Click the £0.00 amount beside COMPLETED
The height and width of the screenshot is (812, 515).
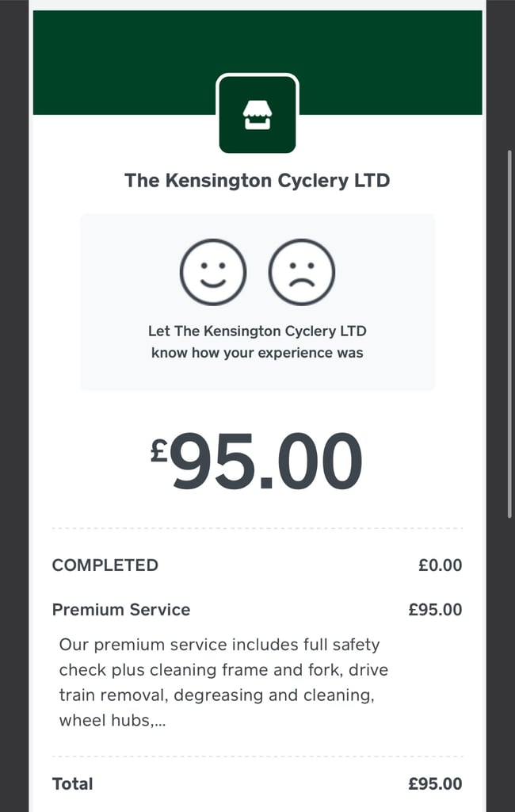440,565
